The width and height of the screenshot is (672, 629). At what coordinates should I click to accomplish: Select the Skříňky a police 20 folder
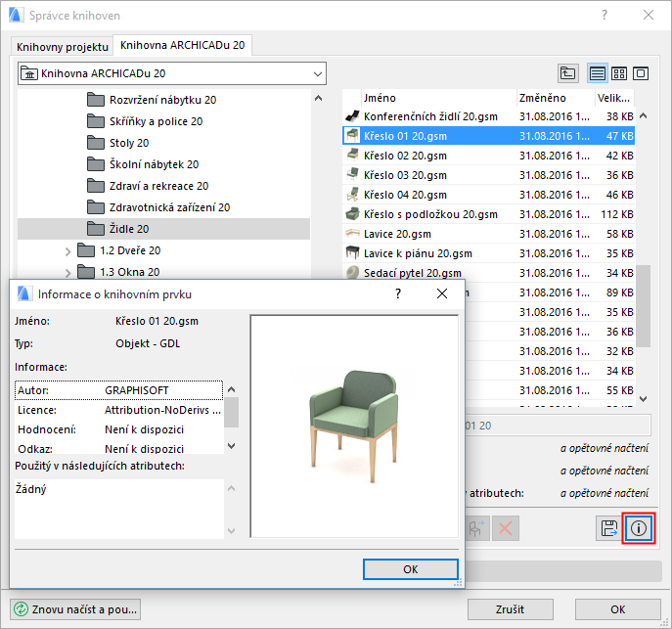[x=163, y=121]
